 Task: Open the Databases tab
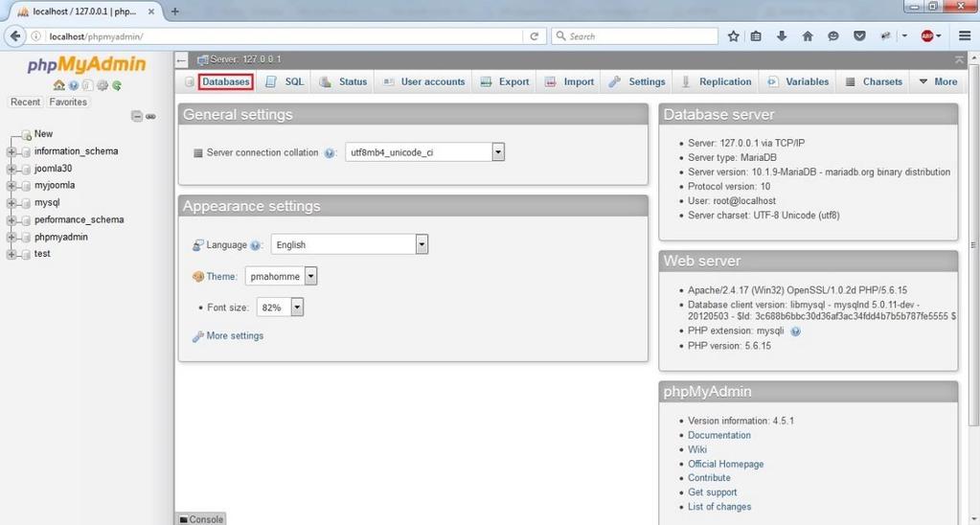pos(226,81)
